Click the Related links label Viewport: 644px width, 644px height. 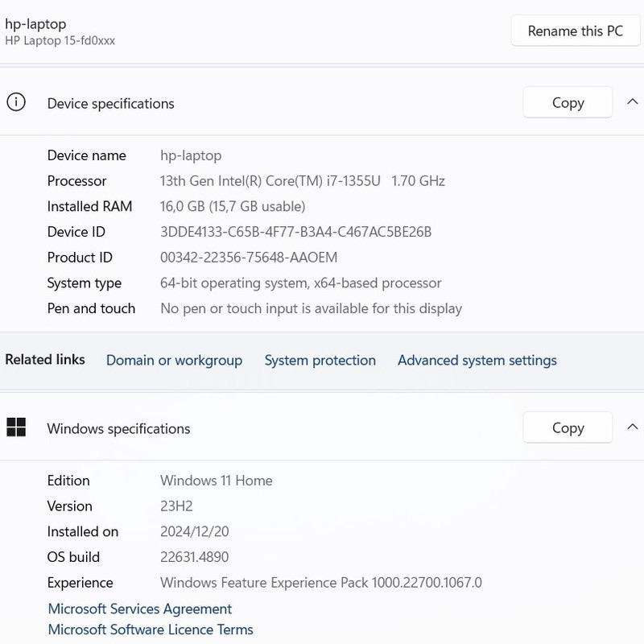point(45,359)
